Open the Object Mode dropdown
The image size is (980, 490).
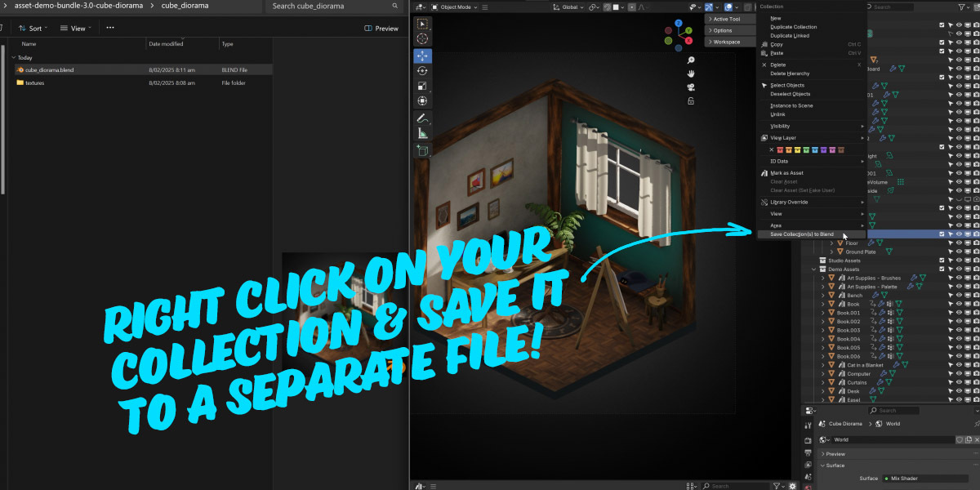click(x=454, y=7)
